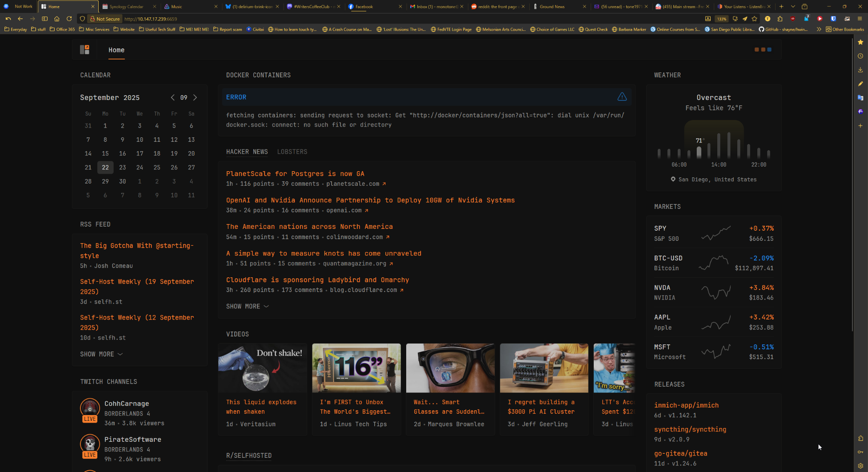Open the History panel clock icon
This screenshot has width=868, height=472.
point(860,56)
